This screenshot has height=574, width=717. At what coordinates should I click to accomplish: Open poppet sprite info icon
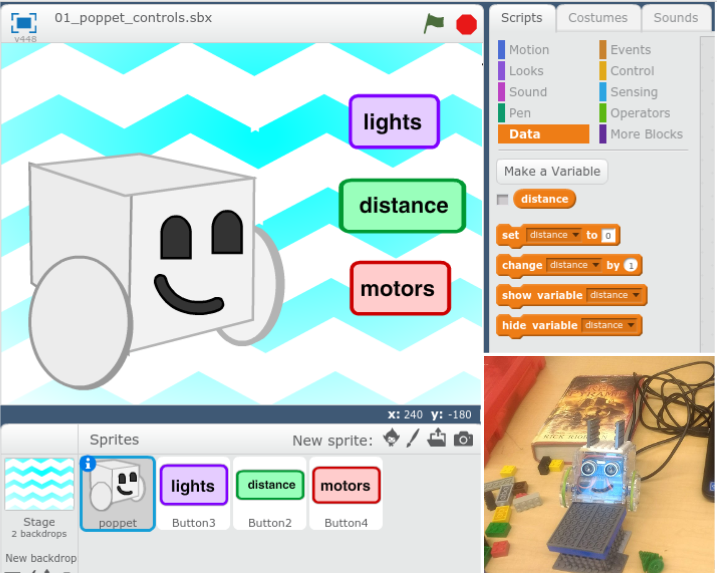88,464
